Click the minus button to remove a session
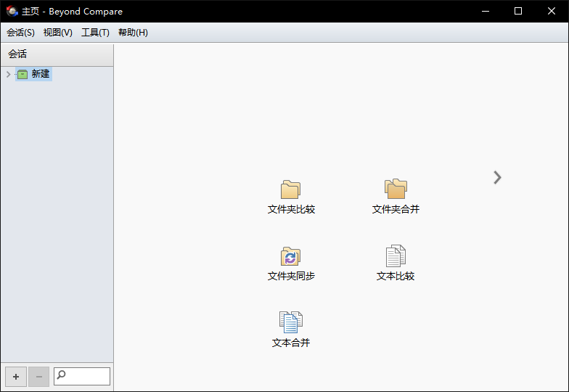The height and width of the screenshot is (392, 569). point(39,377)
